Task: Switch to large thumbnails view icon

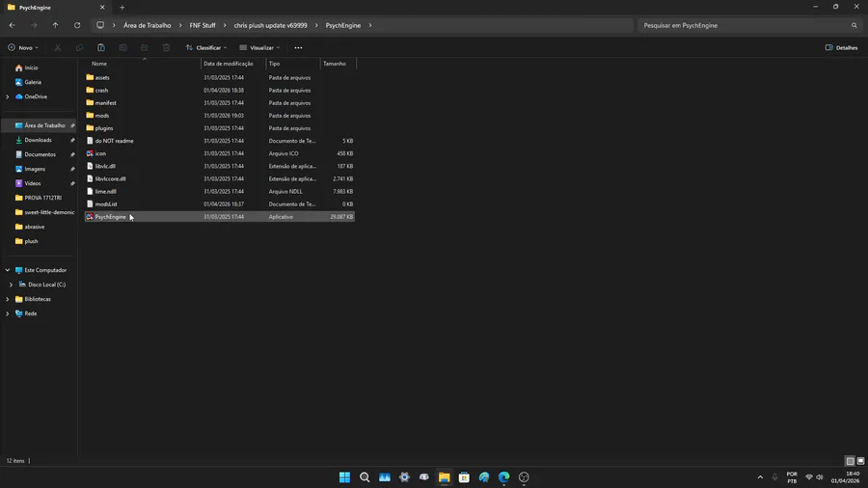Action: (x=861, y=461)
